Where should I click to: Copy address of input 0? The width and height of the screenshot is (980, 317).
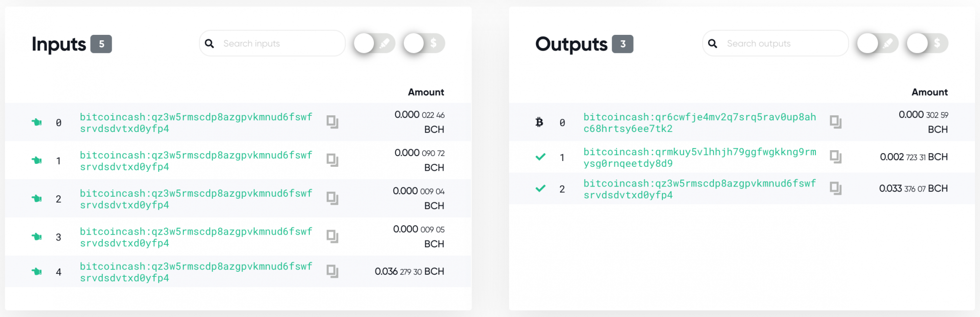point(332,122)
